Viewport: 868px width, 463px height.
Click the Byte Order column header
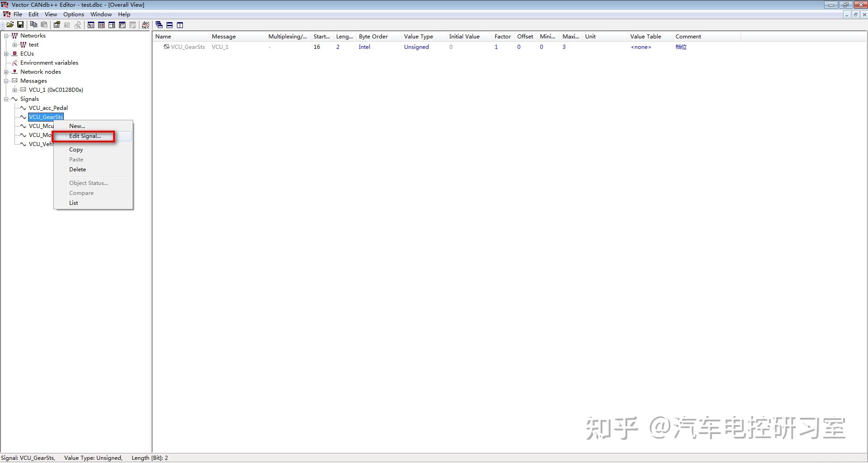tap(373, 36)
